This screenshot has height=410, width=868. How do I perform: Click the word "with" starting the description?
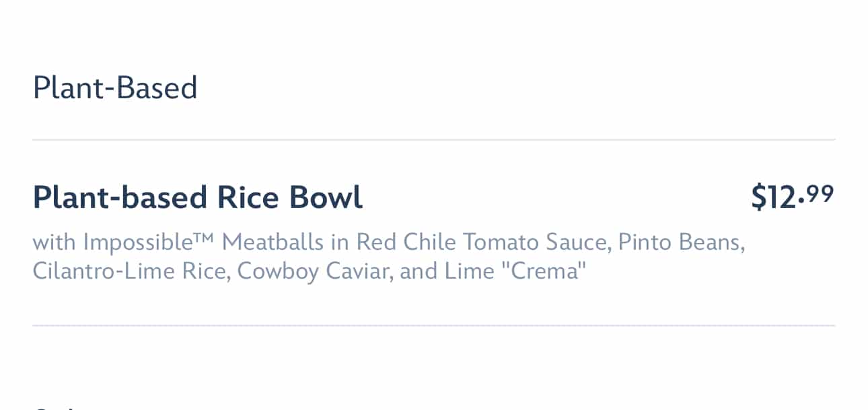pyautogui.click(x=54, y=241)
